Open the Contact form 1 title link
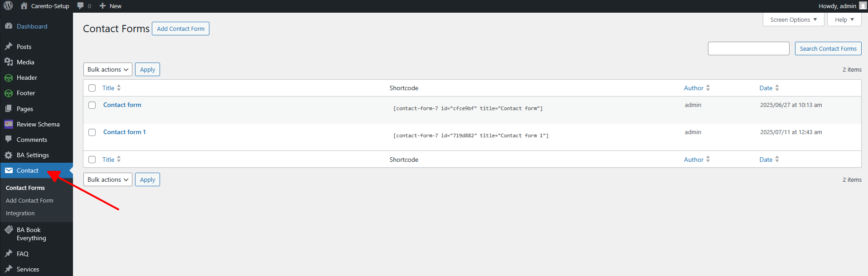This screenshot has height=276, width=868. click(125, 132)
